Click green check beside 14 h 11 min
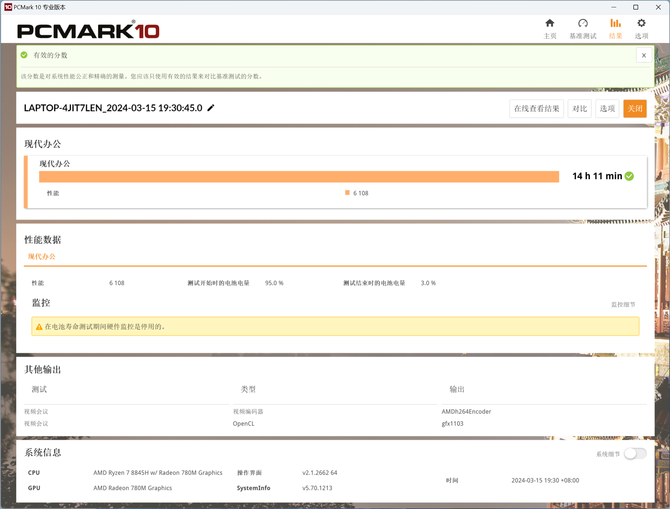The height and width of the screenshot is (509, 670). [629, 176]
